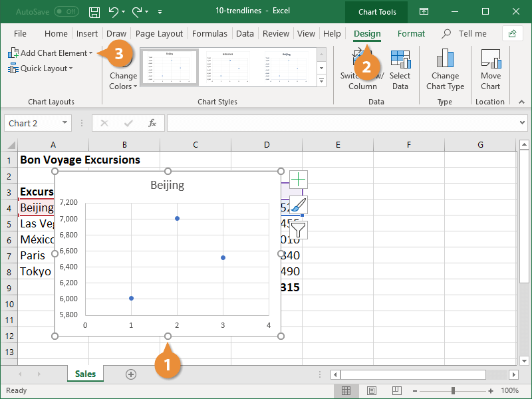Switch to Page Break Preview view
Image resolution: width=532 pixels, height=399 pixels.
point(397,391)
